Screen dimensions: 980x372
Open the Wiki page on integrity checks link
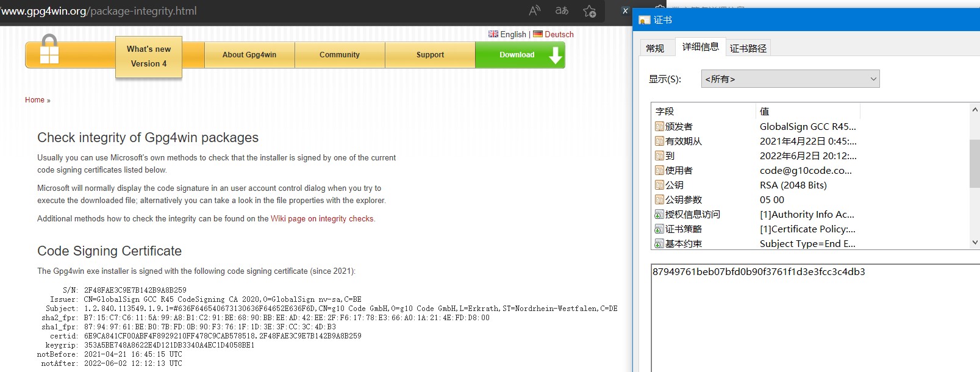pyautogui.click(x=322, y=218)
